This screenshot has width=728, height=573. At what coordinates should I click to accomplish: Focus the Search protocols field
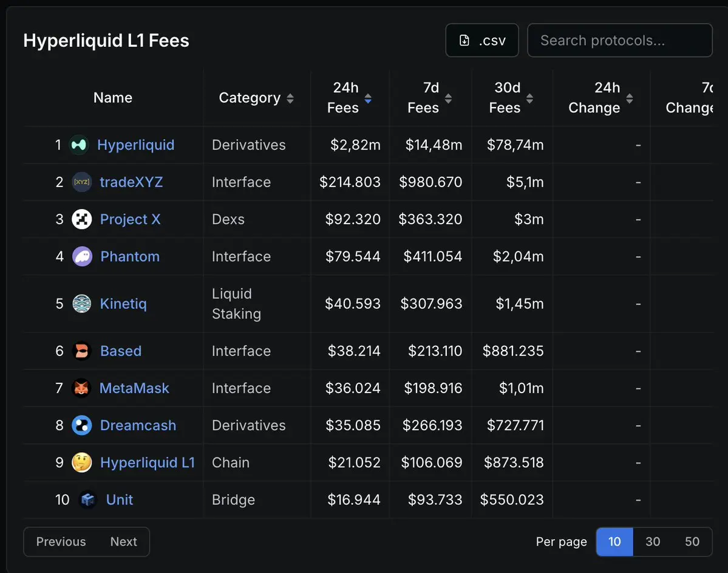[x=619, y=41]
